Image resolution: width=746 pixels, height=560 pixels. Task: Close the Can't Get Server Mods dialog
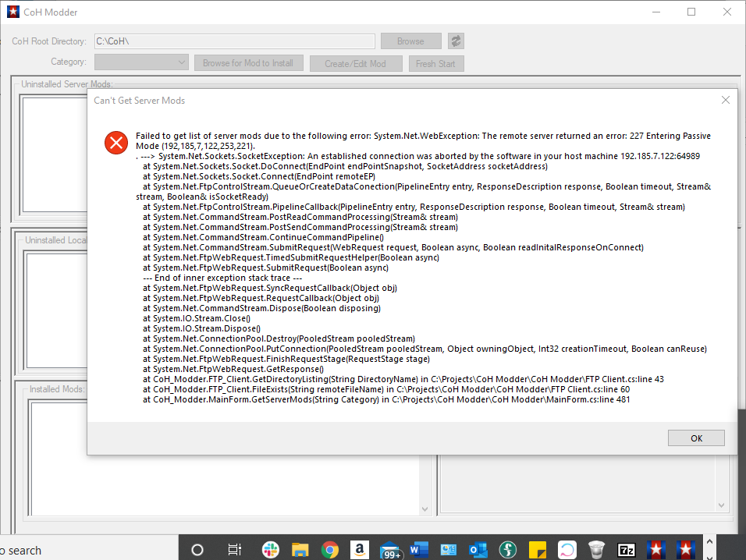pyautogui.click(x=725, y=100)
